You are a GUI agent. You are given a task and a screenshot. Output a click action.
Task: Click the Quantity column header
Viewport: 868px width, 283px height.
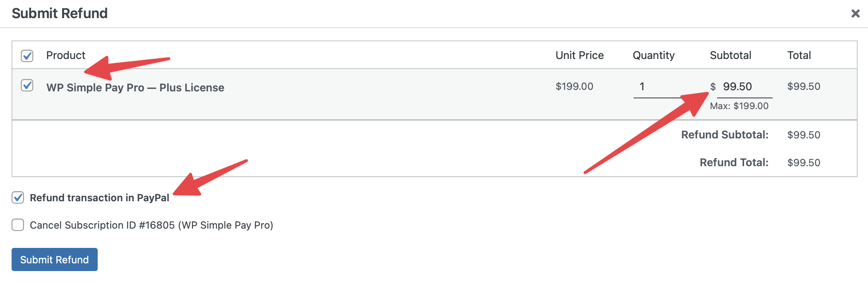click(653, 56)
